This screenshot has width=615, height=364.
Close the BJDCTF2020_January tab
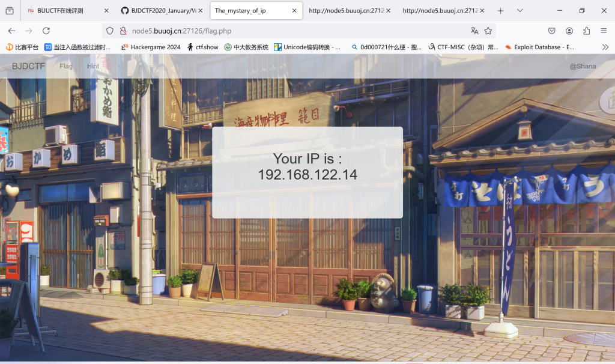tap(201, 11)
